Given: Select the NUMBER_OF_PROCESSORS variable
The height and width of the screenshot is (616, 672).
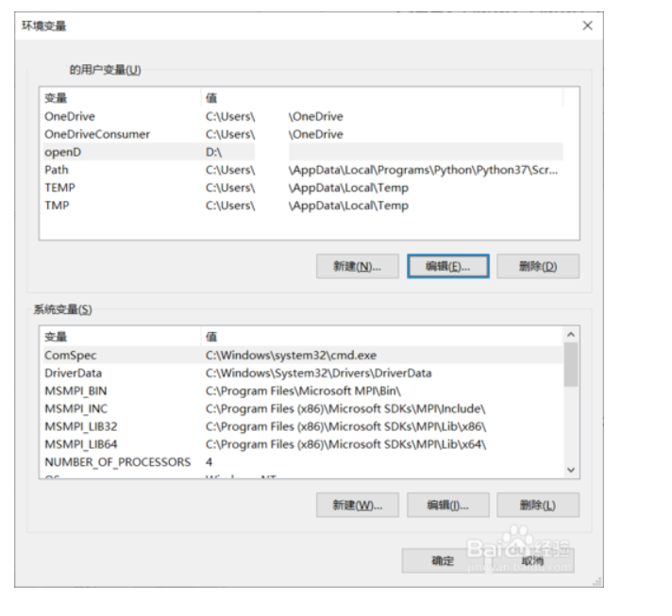Looking at the screenshot, I should point(303,462).
